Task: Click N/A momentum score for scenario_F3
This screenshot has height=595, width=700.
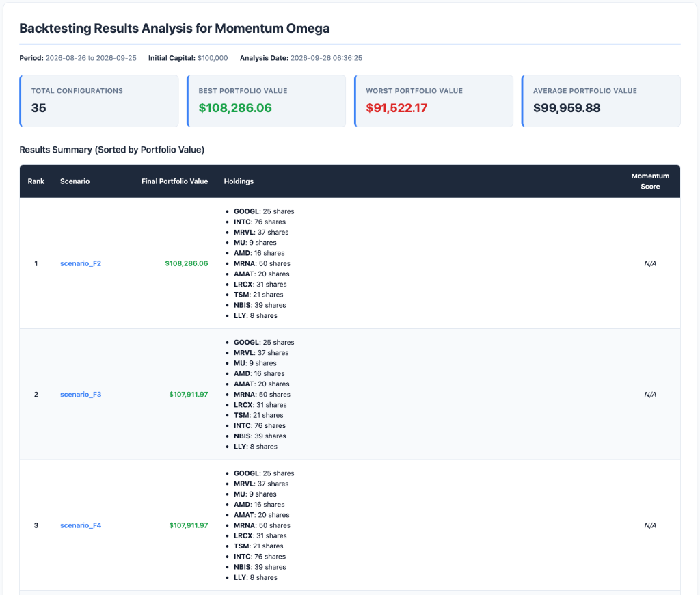Action: click(x=650, y=395)
